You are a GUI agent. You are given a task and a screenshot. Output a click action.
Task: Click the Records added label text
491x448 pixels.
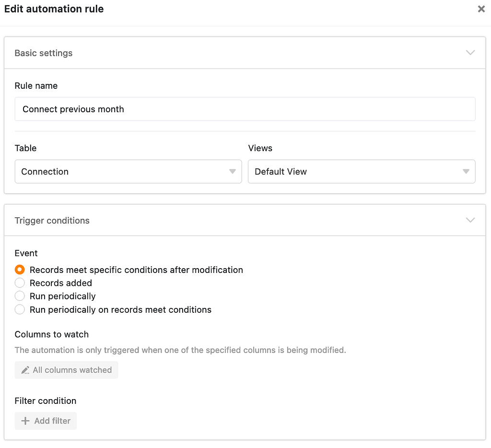(61, 283)
